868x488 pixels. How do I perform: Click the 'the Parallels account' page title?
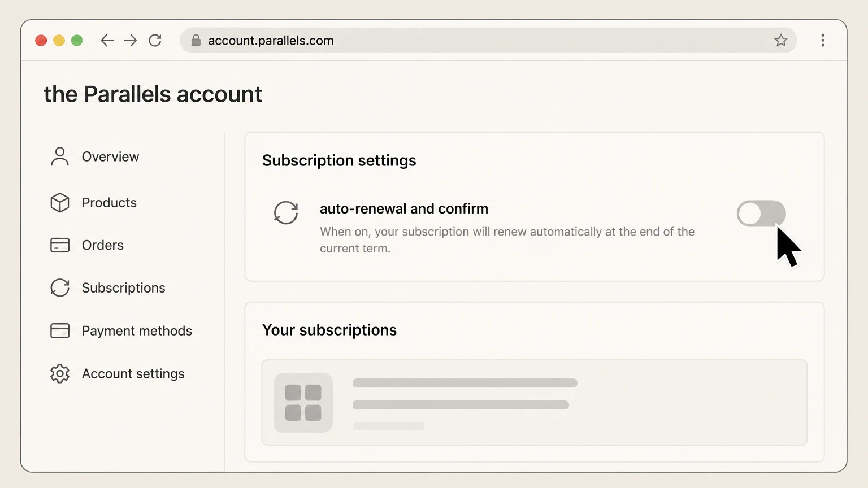(x=153, y=94)
